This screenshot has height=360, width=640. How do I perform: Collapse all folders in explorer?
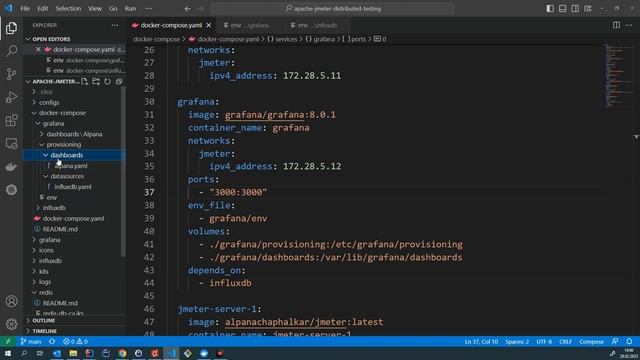(x=119, y=81)
